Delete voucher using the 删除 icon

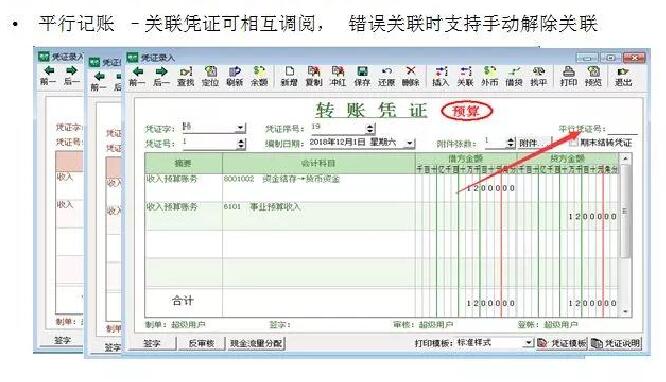pos(410,76)
